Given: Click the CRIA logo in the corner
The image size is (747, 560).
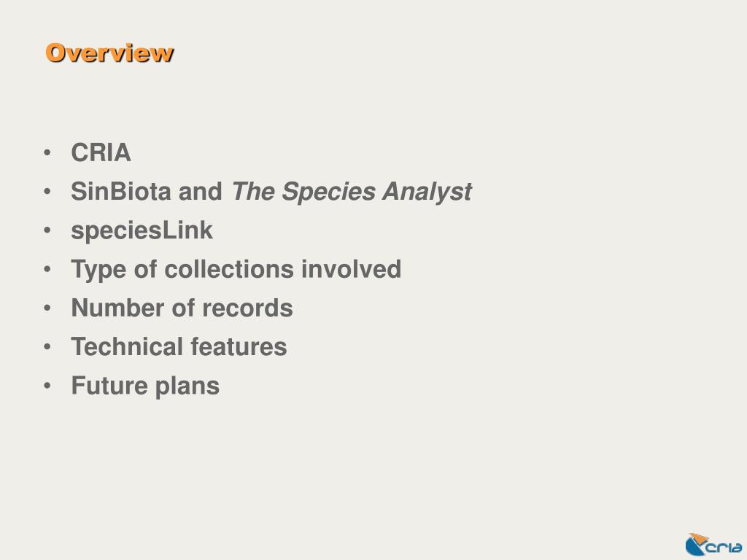Looking at the screenshot, I should [x=713, y=545].
